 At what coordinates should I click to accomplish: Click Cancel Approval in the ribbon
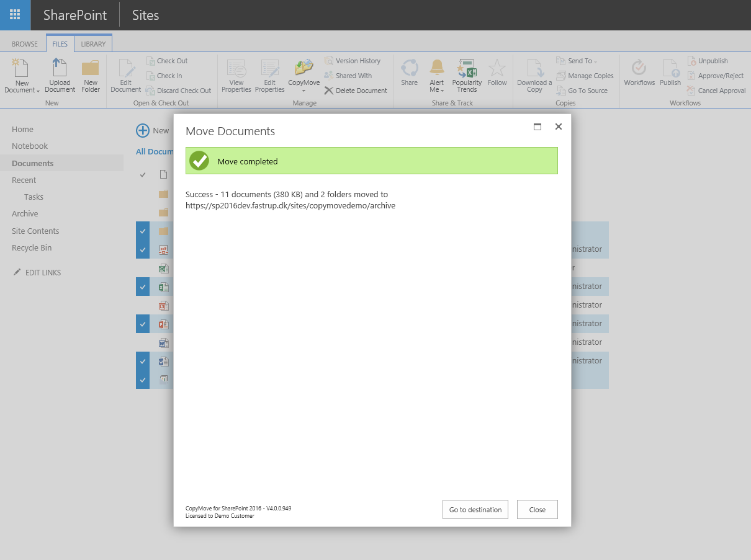coord(716,91)
